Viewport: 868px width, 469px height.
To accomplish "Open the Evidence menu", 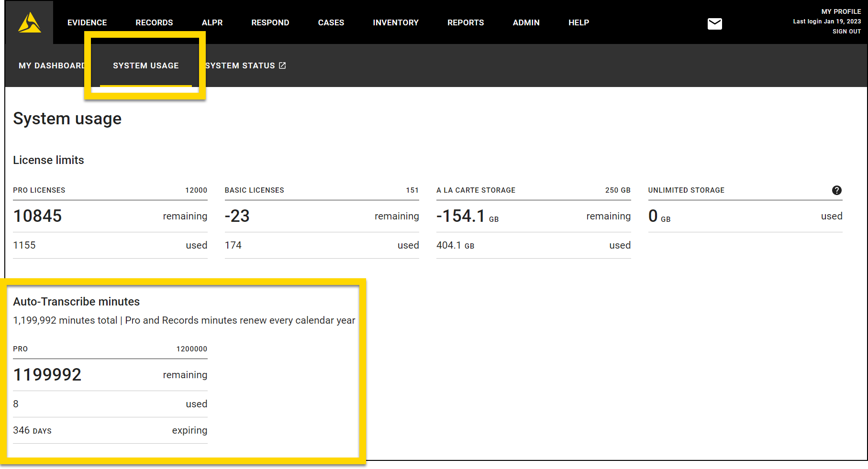I will click(x=87, y=22).
